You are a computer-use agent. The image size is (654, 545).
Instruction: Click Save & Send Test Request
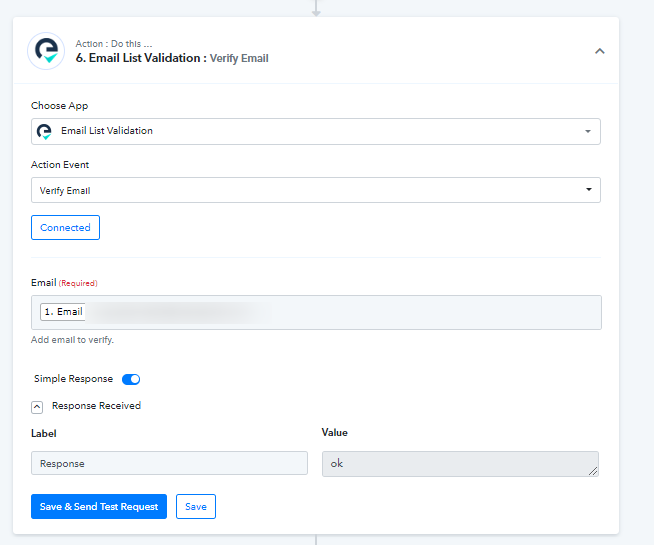coord(99,507)
